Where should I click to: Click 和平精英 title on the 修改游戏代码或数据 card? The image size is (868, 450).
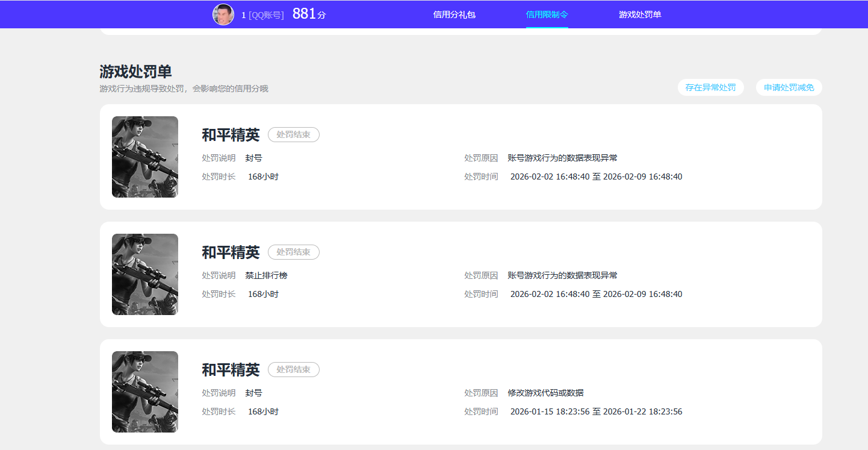pyautogui.click(x=231, y=370)
